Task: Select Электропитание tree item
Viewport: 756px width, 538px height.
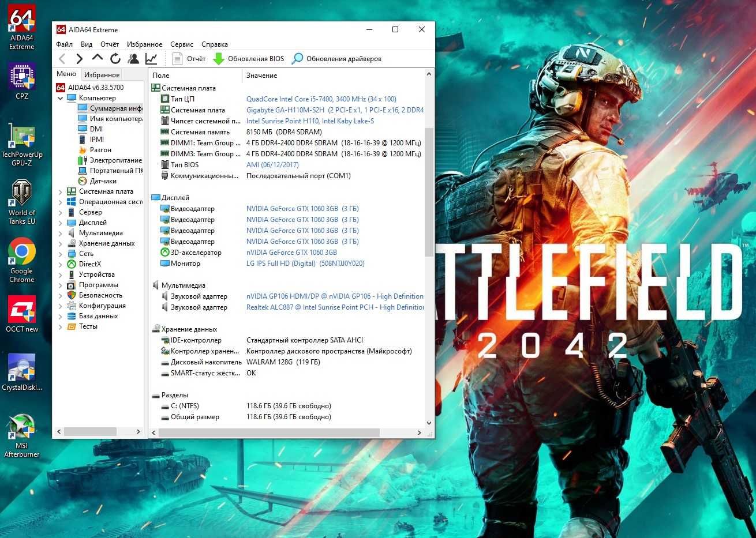Action: 110,160
